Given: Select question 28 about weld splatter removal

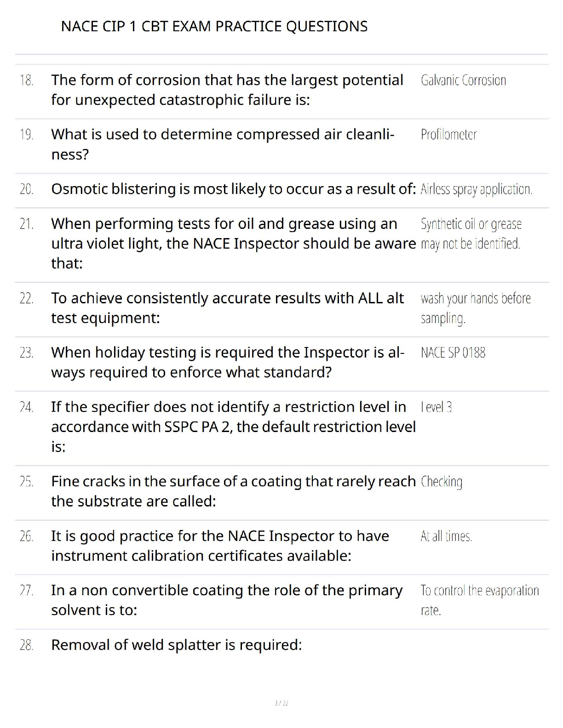Looking at the screenshot, I should click(177, 645).
